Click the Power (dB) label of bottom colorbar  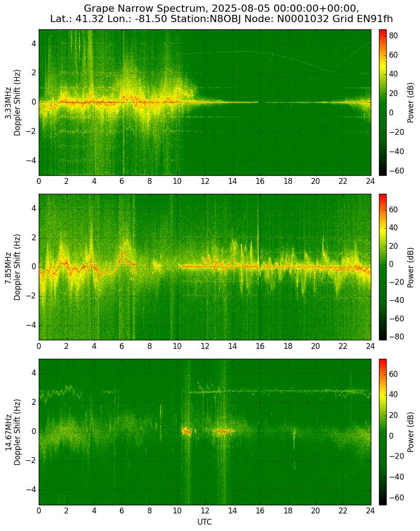(x=411, y=432)
